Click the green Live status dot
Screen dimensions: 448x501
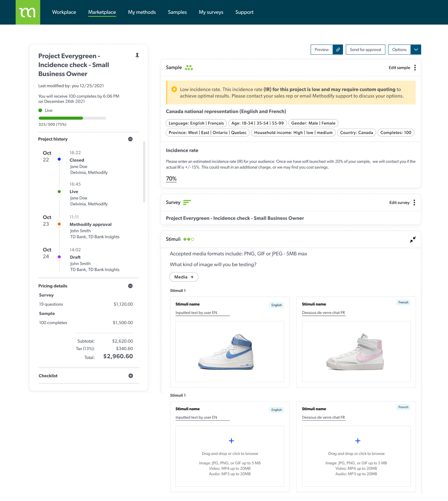coord(40,110)
